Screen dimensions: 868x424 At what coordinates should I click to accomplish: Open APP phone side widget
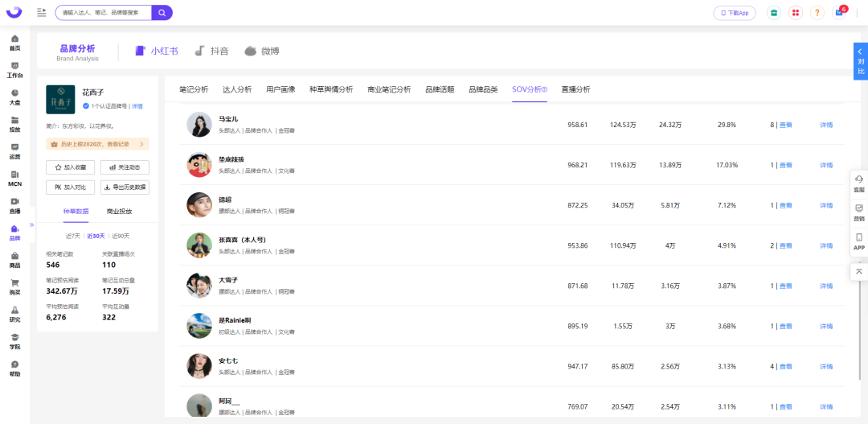click(x=859, y=241)
